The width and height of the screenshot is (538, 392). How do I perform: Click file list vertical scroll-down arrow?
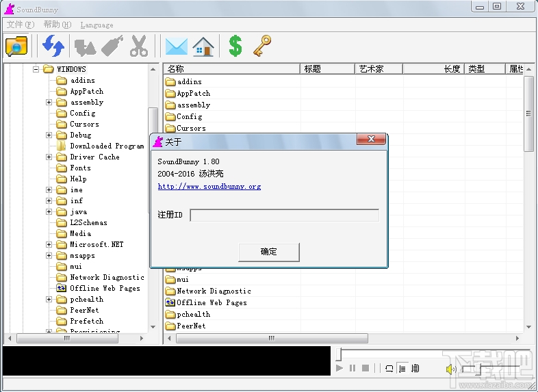pos(528,327)
